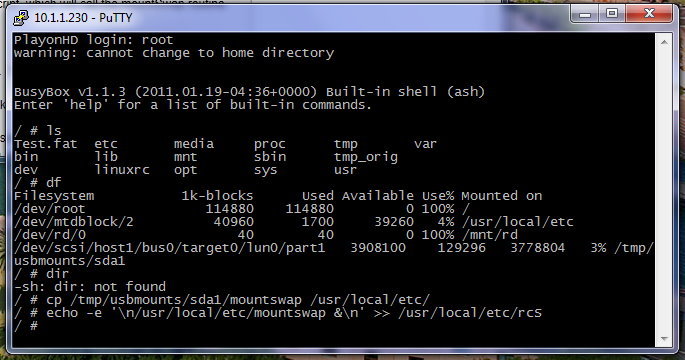Click the '/ # ls' command line

point(38,131)
